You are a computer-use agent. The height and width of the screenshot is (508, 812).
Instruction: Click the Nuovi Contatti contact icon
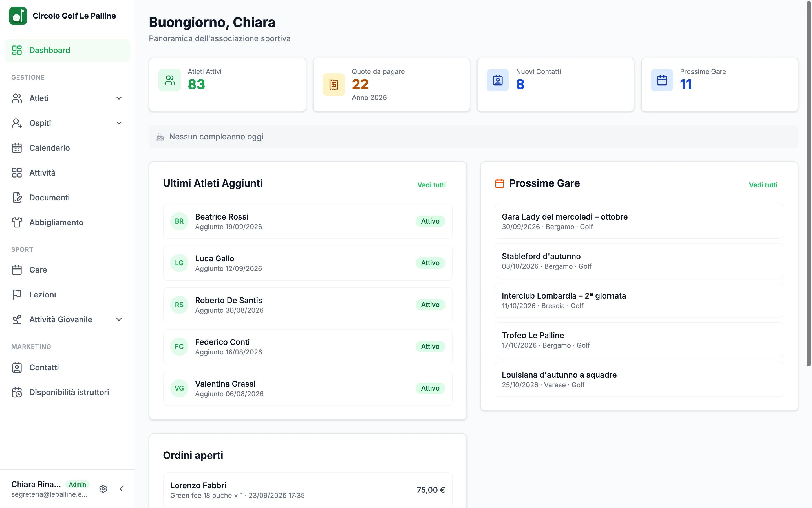click(x=498, y=80)
